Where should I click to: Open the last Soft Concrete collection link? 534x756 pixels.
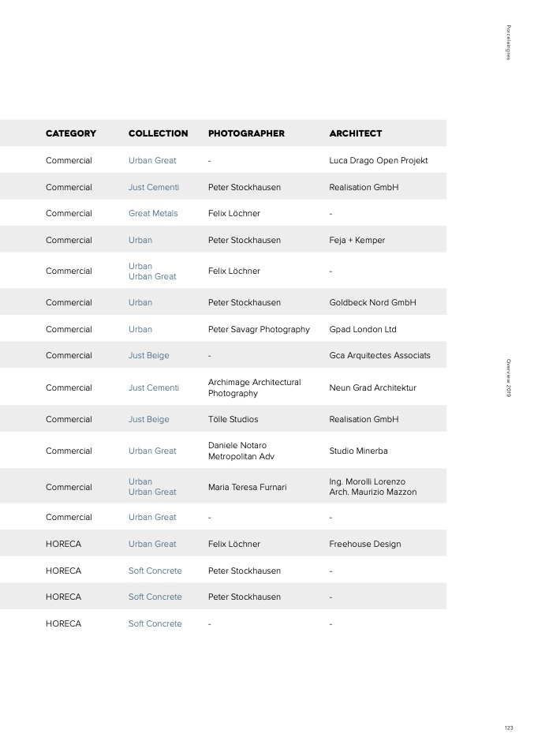click(x=155, y=623)
